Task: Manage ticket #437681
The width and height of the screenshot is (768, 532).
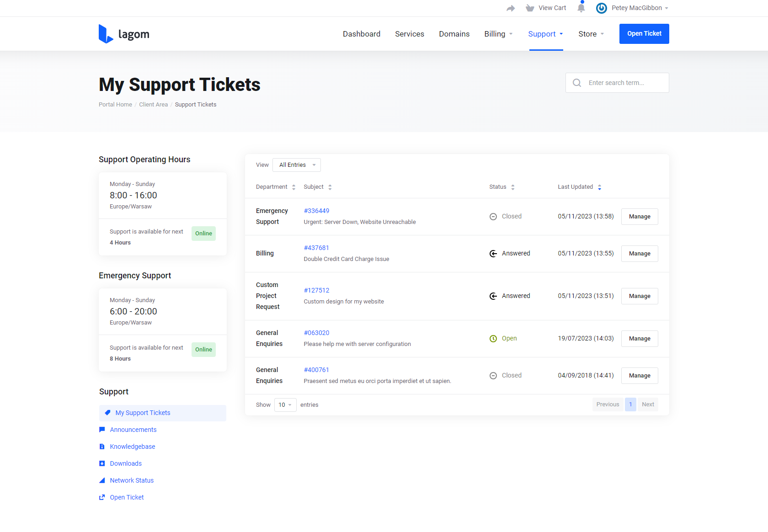Action: point(640,254)
